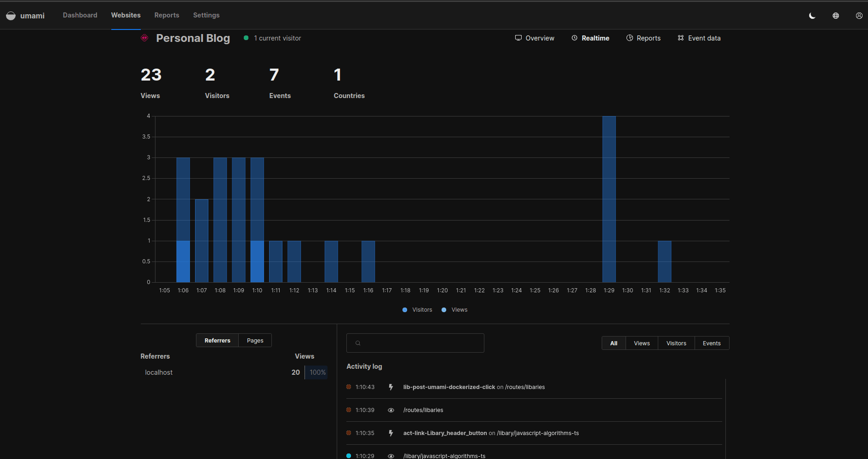Click the 7 Events metric
868x459 pixels.
[x=280, y=82]
